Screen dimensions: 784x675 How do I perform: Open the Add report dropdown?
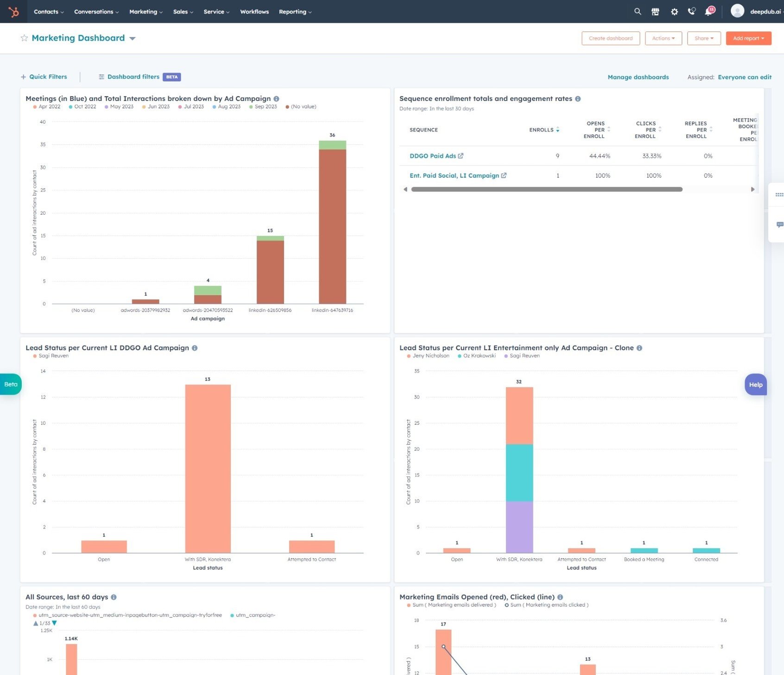(748, 38)
